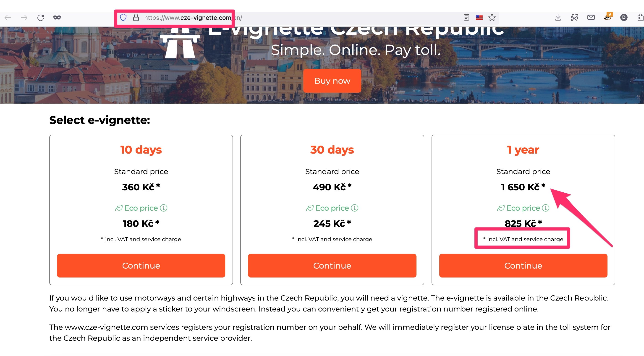Click the browser back arrow
The height and width of the screenshot is (356, 644).
coord(8,18)
